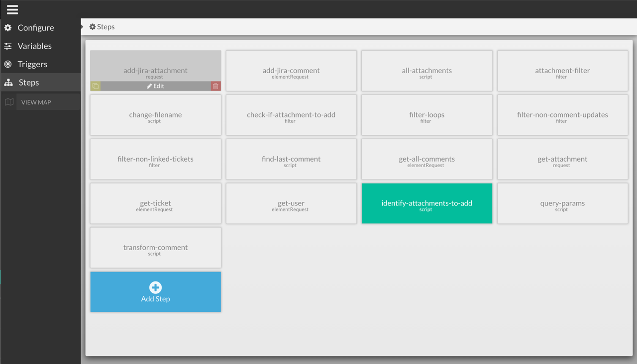Select the Steps menu item
This screenshot has width=637, height=364.
40,83
